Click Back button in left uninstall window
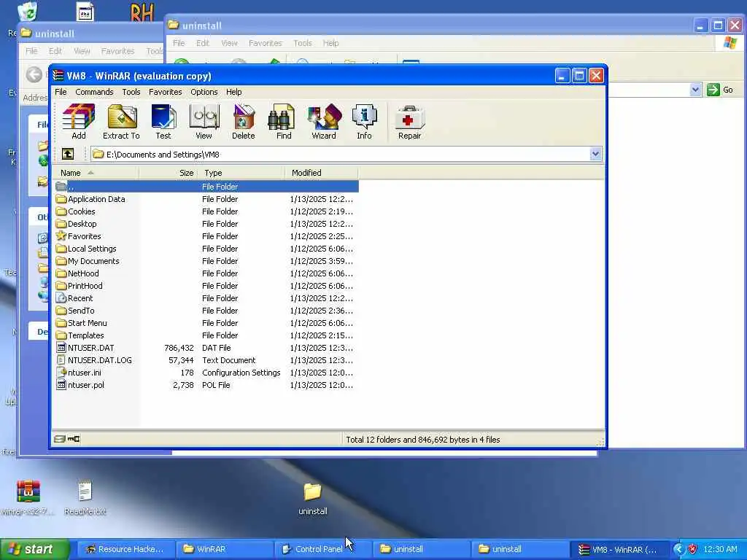 point(34,75)
